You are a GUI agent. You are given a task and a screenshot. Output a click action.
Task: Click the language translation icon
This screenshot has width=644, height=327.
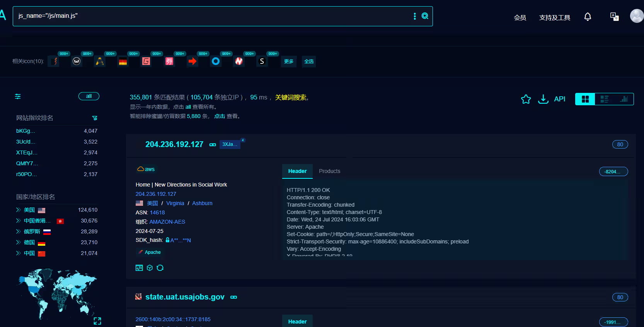[x=614, y=17]
